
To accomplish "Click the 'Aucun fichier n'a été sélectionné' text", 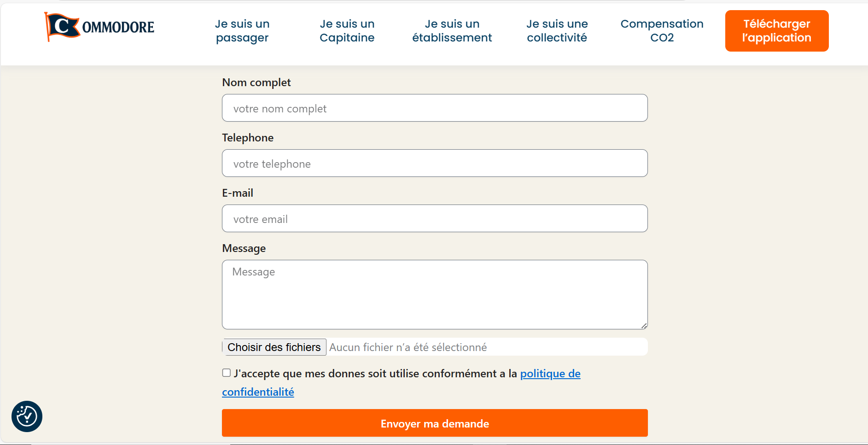I will pyautogui.click(x=408, y=347).
